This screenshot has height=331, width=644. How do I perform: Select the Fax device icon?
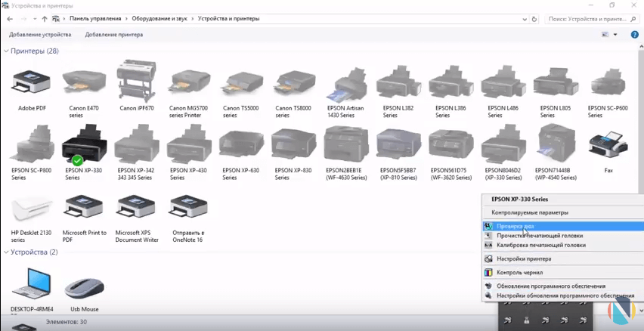pyautogui.click(x=608, y=144)
